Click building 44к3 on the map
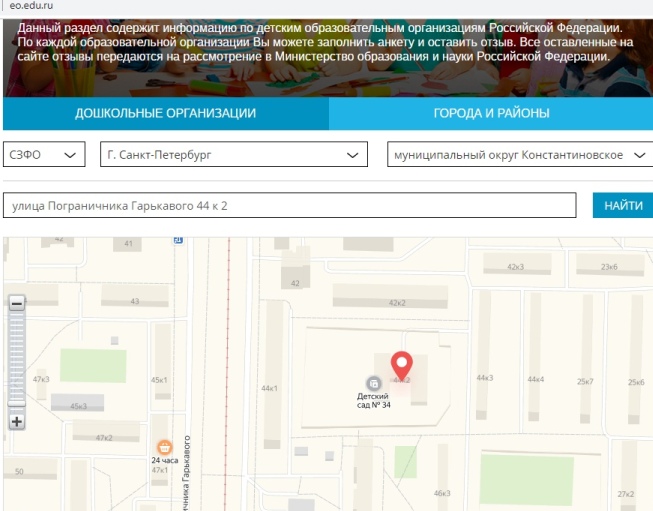 tap(485, 378)
